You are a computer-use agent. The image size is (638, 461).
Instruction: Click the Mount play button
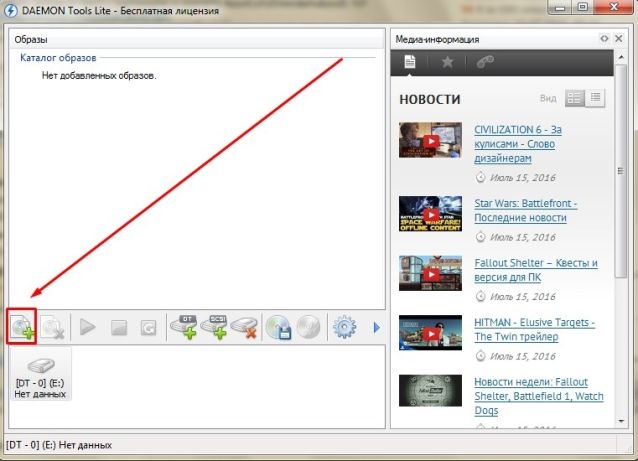pos(87,327)
